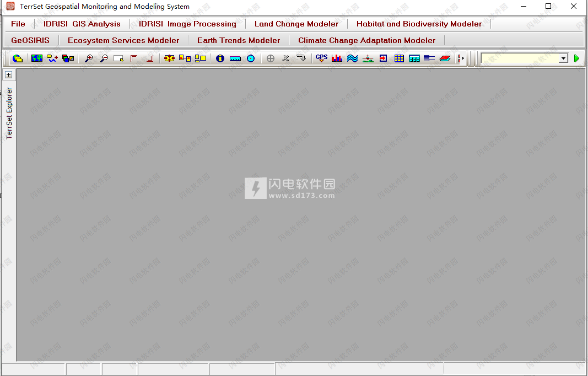The image size is (588, 376).
Task: Open the histogram bar chart icon
Action: point(337,58)
